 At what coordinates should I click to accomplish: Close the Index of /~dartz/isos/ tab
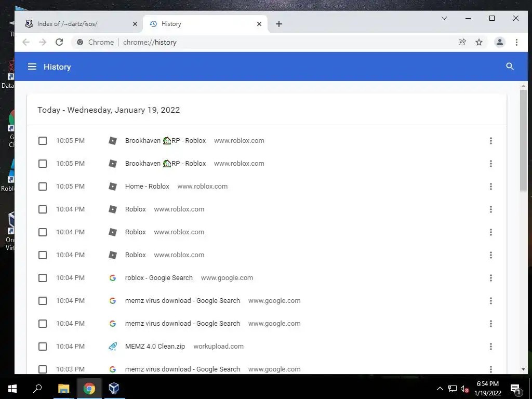(x=135, y=24)
